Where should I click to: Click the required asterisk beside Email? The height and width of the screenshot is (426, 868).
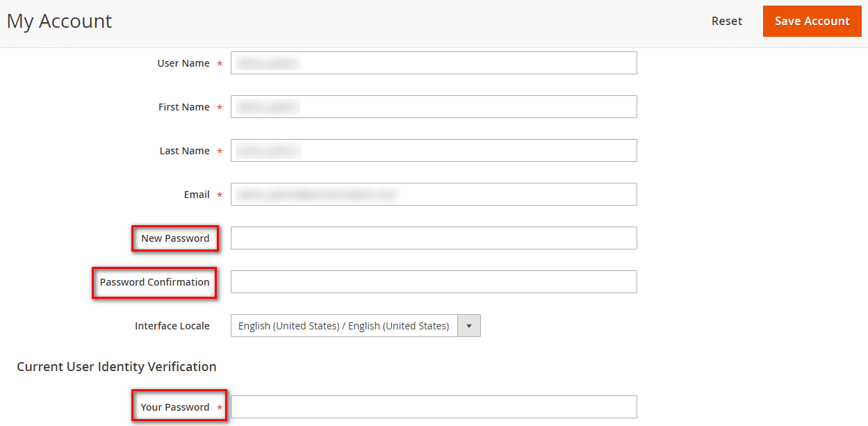(x=220, y=195)
